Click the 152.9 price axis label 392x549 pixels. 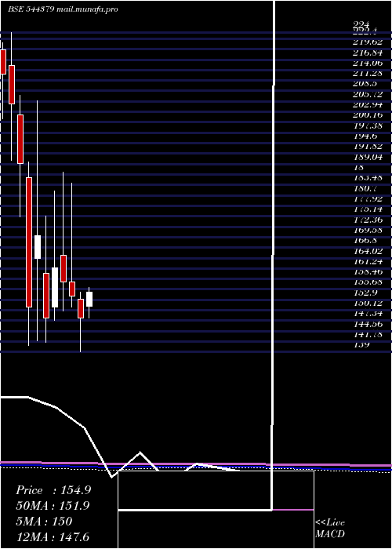click(x=365, y=293)
